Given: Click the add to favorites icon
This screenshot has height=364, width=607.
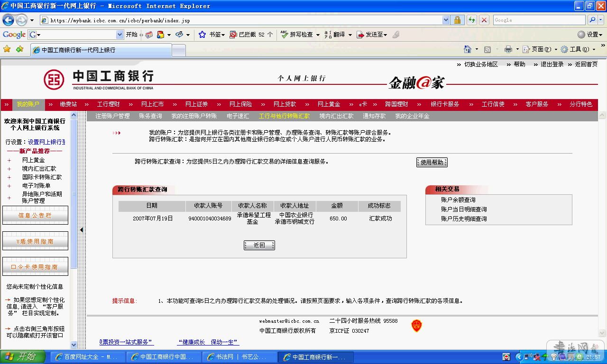Looking at the screenshot, I should pos(19,49).
